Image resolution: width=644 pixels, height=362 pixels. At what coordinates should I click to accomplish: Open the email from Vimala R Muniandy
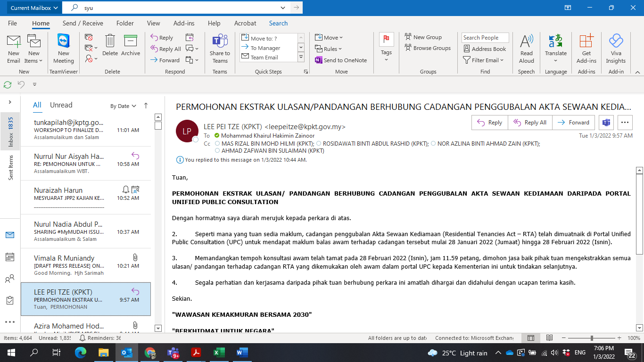coord(86,265)
